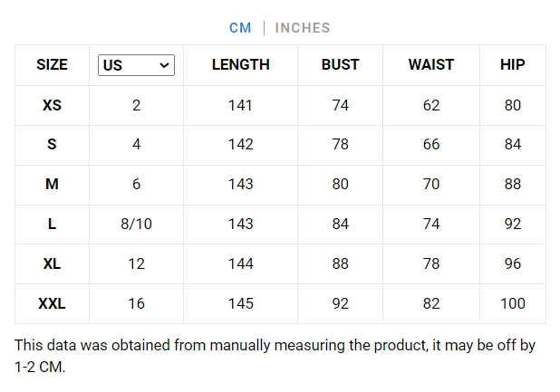This screenshot has width=560, height=392.
Task: Click the WAIST column header
Action: (431, 65)
